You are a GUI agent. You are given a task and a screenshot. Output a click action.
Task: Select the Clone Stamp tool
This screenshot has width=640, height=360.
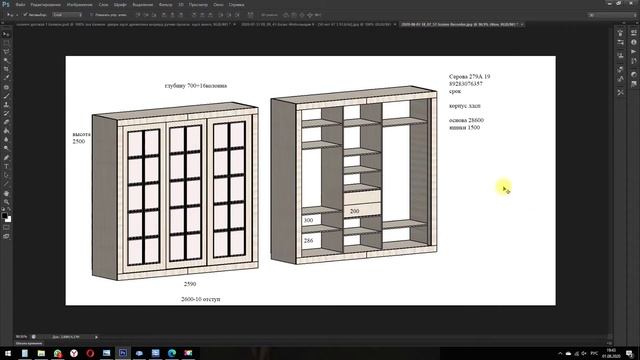pos(6,105)
